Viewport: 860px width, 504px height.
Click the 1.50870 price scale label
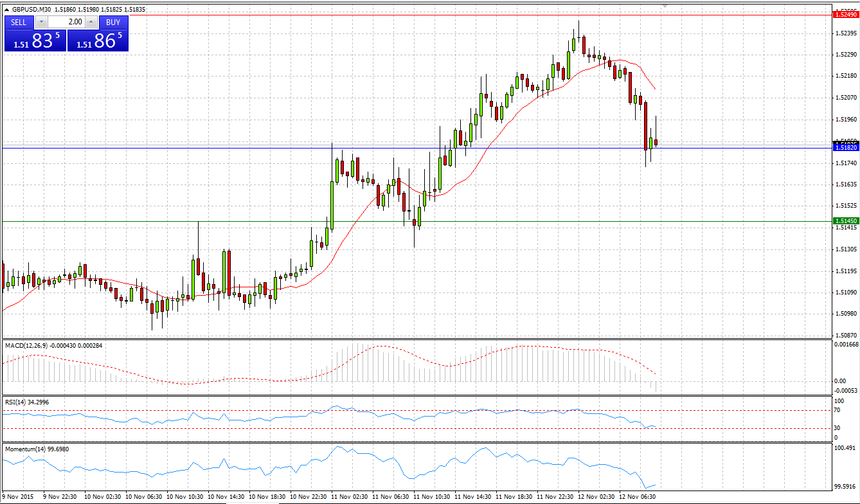point(846,336)
